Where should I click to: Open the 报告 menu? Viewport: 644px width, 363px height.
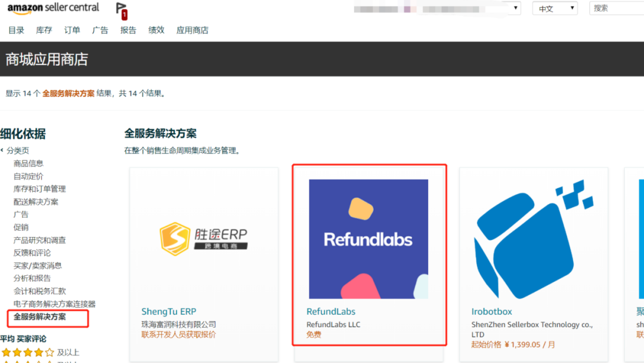[x=128, y=30]
